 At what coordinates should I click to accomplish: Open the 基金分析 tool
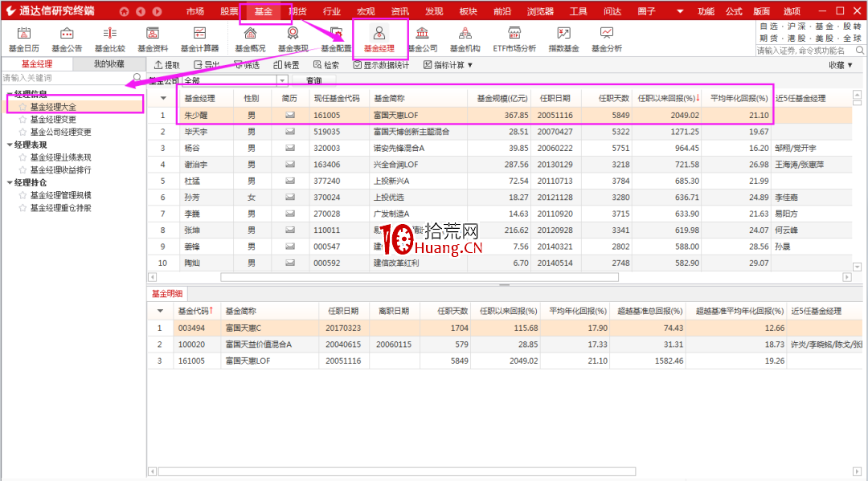[x=607, y=40]
